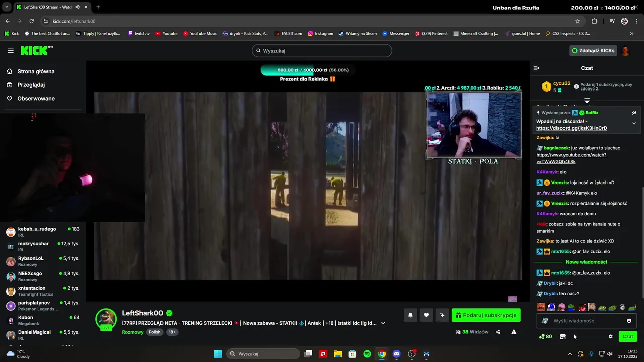Viewport: 644px width, 362px height.
Task: Focus the Wyślij wiadomość chat input
Action: (x=587, y=321)
